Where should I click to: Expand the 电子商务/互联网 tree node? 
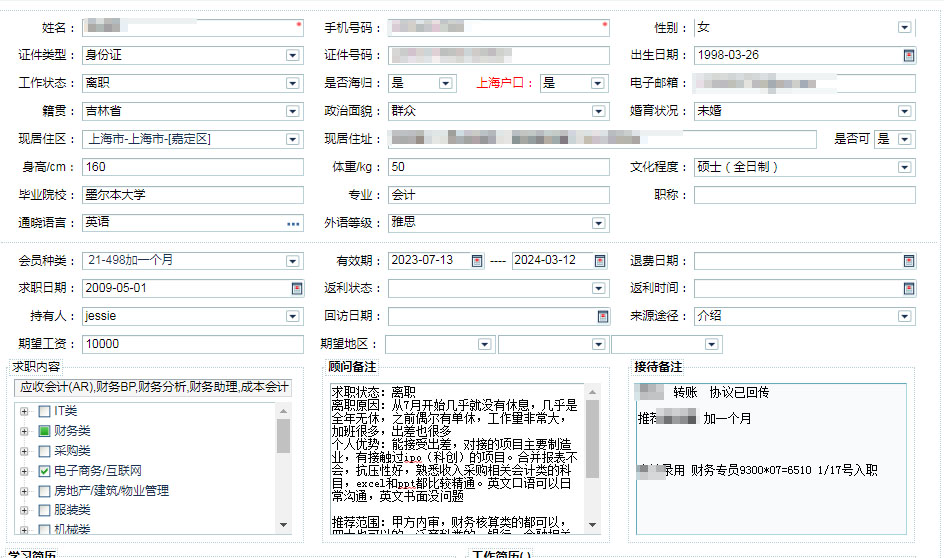point(24,471)
